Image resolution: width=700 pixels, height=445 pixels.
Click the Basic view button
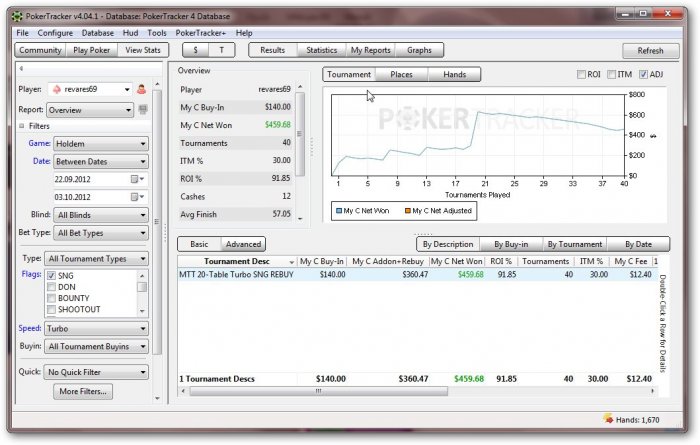(x=199, y=244)
